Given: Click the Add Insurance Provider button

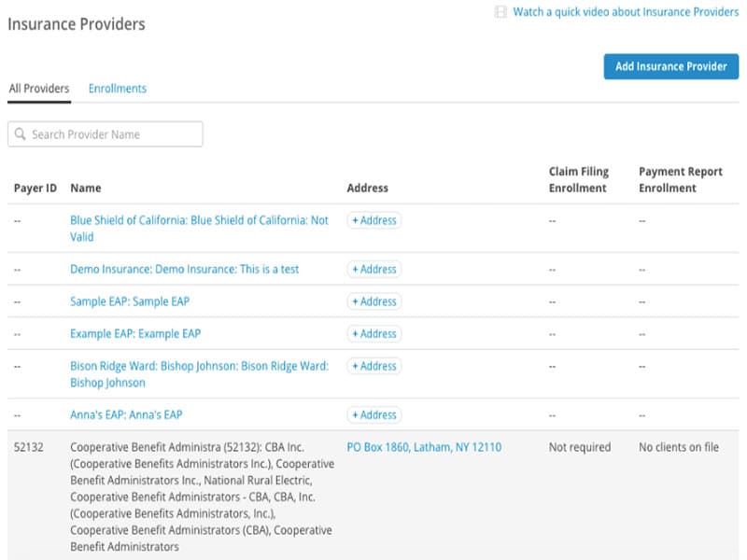Looking at the screenshot, I should tap(670, 66).
